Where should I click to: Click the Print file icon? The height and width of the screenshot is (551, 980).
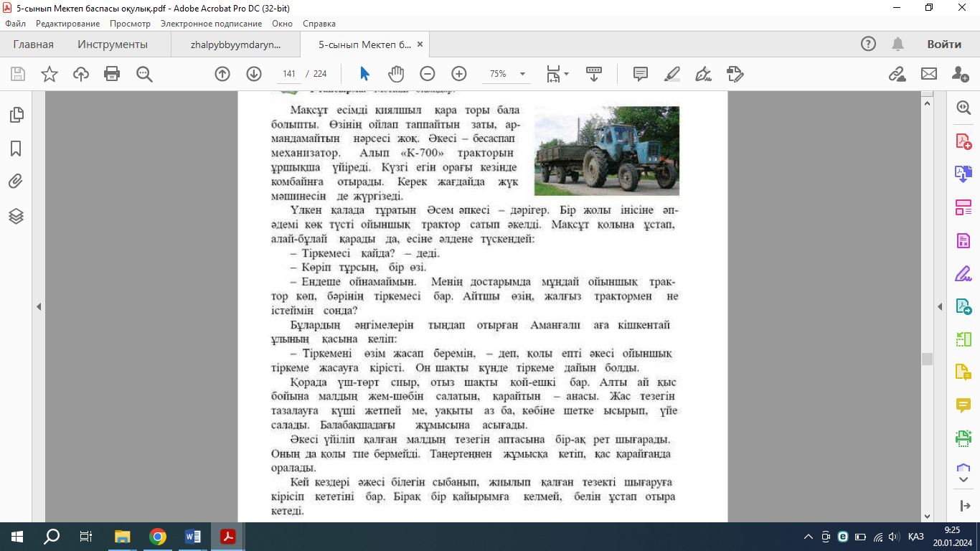[112, 74]
